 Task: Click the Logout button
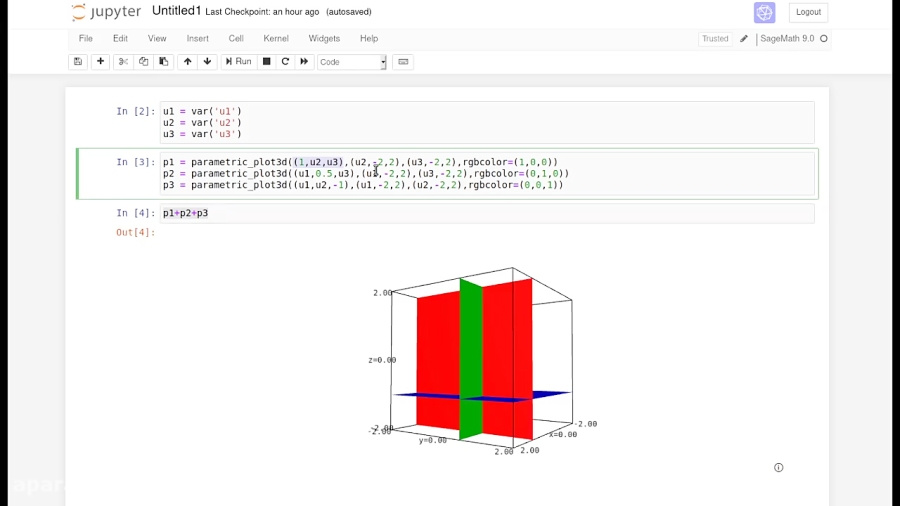pyautogui.click(x=808, y=13)
